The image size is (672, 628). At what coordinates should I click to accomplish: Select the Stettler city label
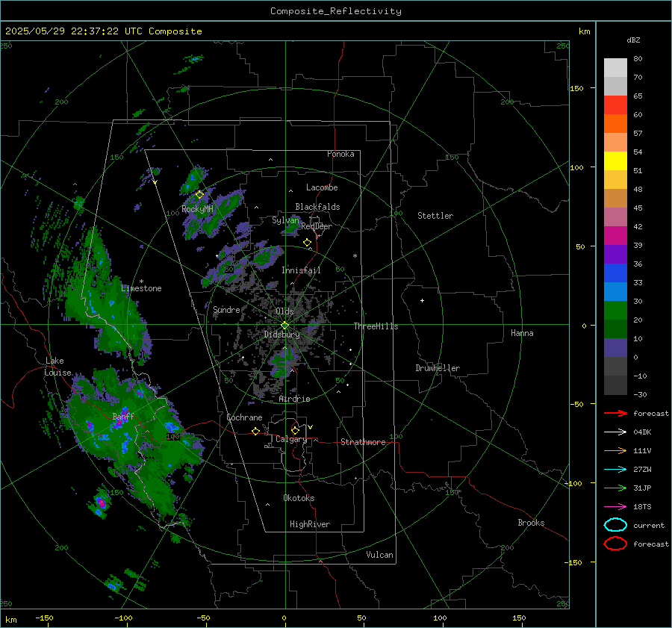(435, 216)
